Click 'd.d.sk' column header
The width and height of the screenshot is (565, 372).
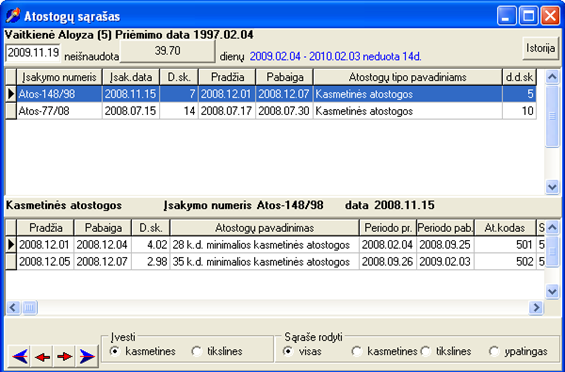519,77
